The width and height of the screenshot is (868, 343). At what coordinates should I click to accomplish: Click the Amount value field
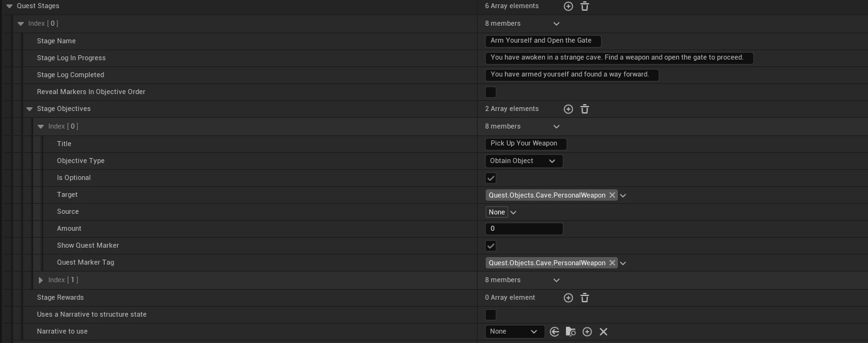(x=524, y=229)
